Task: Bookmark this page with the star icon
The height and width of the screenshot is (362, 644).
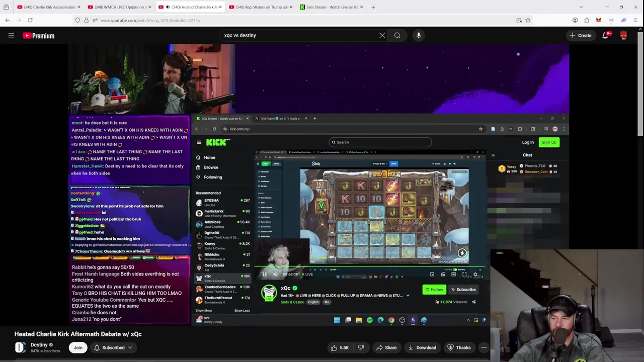Action: pyautogui.click(x=528, y=20)
